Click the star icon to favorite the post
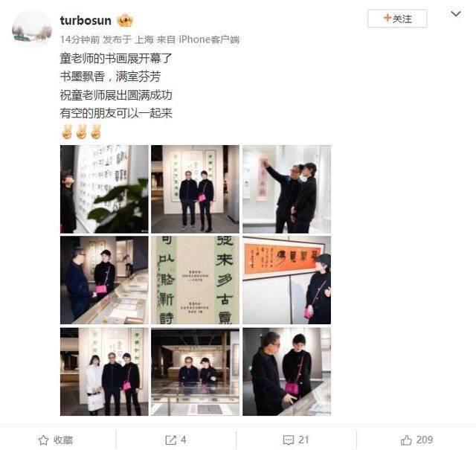476x450 pixels. click(x=43, y=440)
